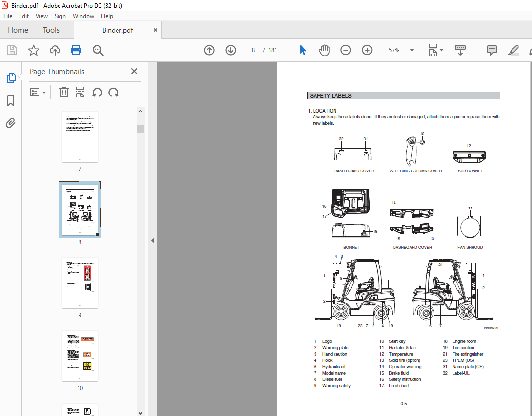The width and height of the screenshot is (532, 416).
Task: Click the 'STEERING COLUMN COVER' caption
Action: point(415,171)
